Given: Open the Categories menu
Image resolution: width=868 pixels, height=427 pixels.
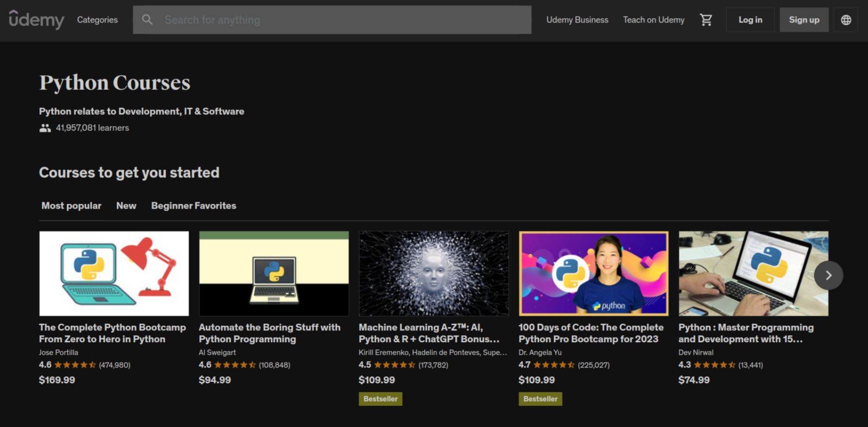Looking at the screenshot, I should point(97,20).
